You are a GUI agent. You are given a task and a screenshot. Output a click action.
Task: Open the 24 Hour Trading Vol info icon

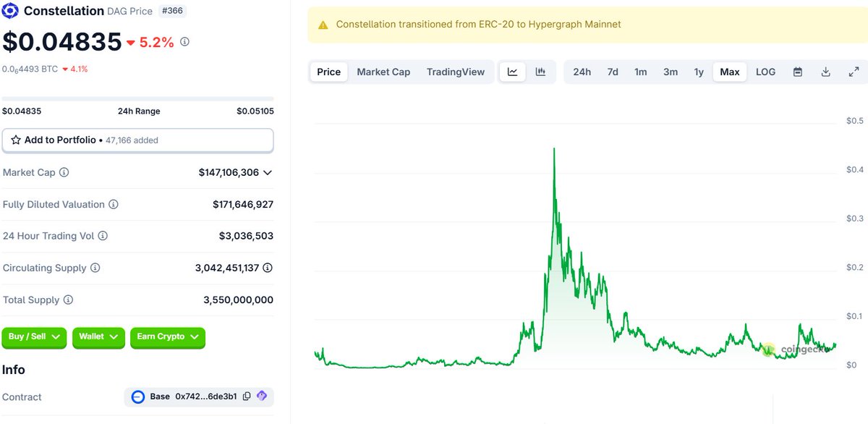(103, 236)
